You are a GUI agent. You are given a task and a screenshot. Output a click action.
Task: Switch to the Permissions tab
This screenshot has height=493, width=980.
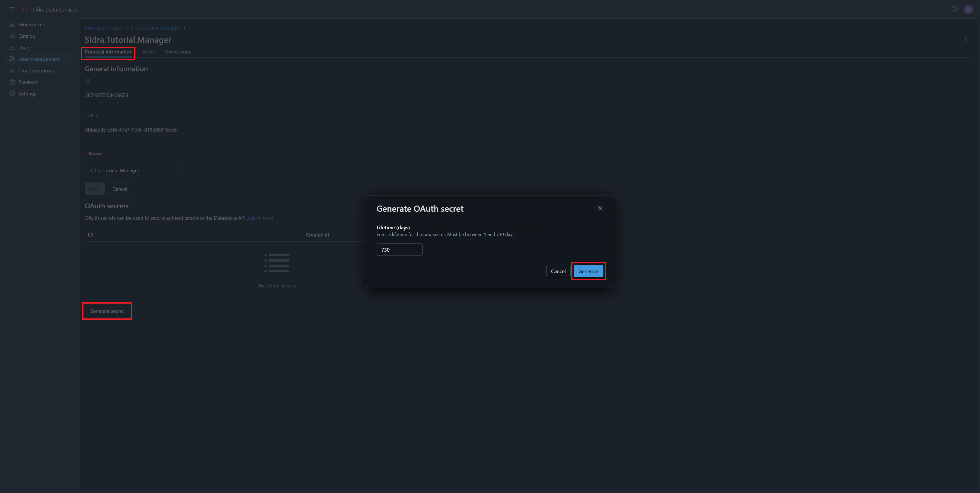tap(178, 52)
